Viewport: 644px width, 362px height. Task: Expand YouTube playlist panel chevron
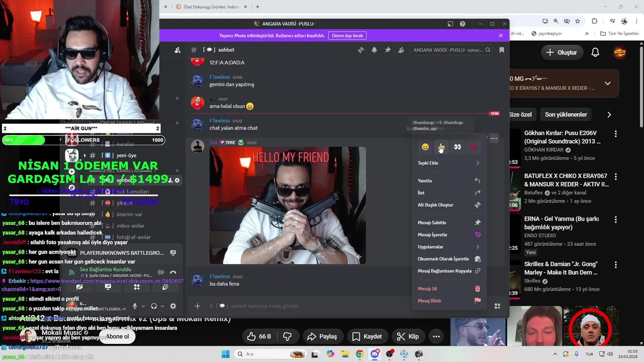click(608, 83)
